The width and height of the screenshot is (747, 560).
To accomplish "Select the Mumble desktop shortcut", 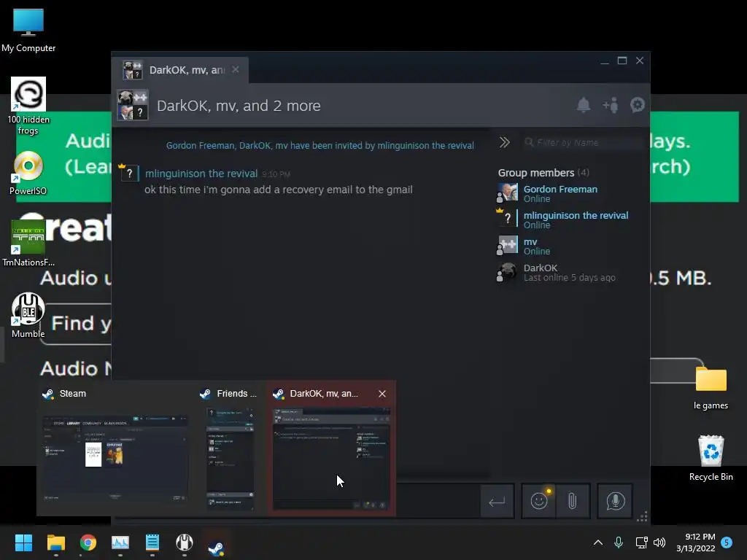I will pyautogui.click(x=28, y=315).
